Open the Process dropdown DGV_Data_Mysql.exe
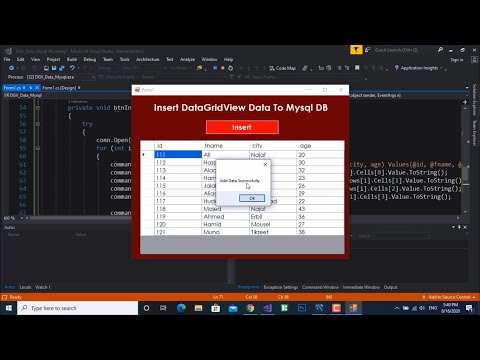480x360 pixels. point(60,77)
